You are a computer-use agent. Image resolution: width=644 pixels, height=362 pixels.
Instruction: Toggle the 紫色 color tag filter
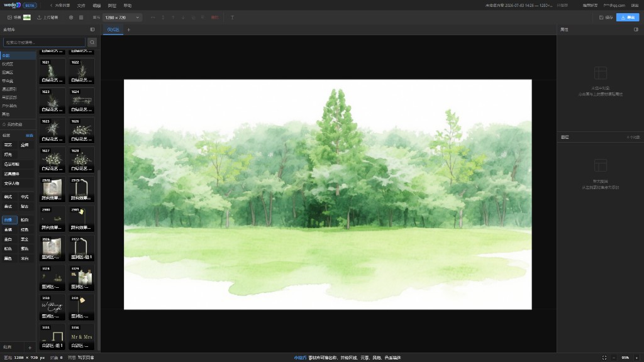coord(25,249)
